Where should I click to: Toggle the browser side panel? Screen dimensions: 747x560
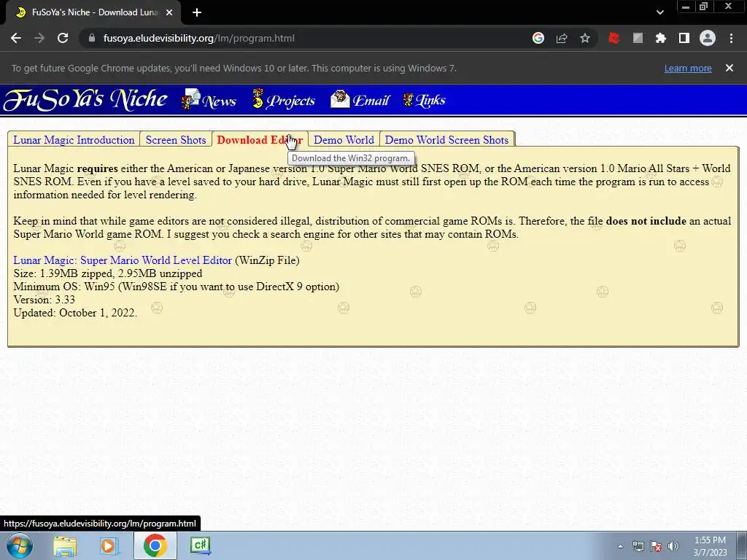[684, 38]
